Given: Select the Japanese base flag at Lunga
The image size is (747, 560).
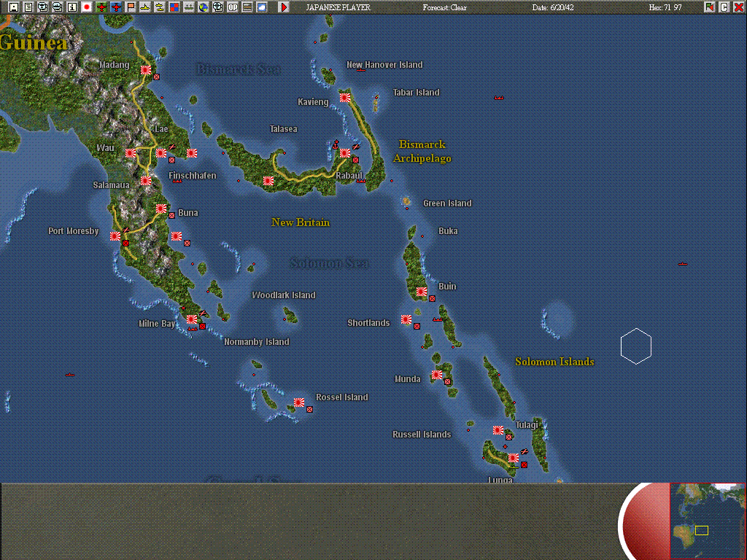Looking at the screenshot, I should pos(513,458).
